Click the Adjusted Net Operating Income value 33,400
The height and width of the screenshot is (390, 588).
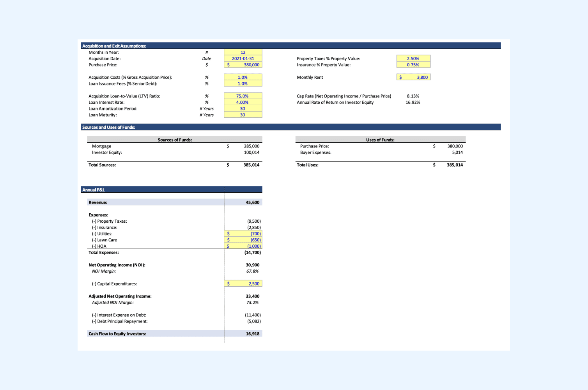click(253, 296)
